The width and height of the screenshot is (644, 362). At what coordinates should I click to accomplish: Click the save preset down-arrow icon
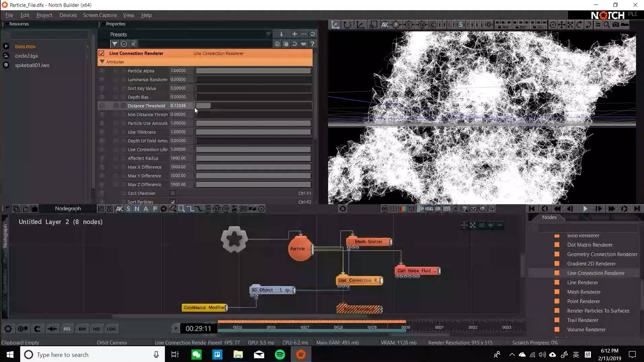(281, 34)
